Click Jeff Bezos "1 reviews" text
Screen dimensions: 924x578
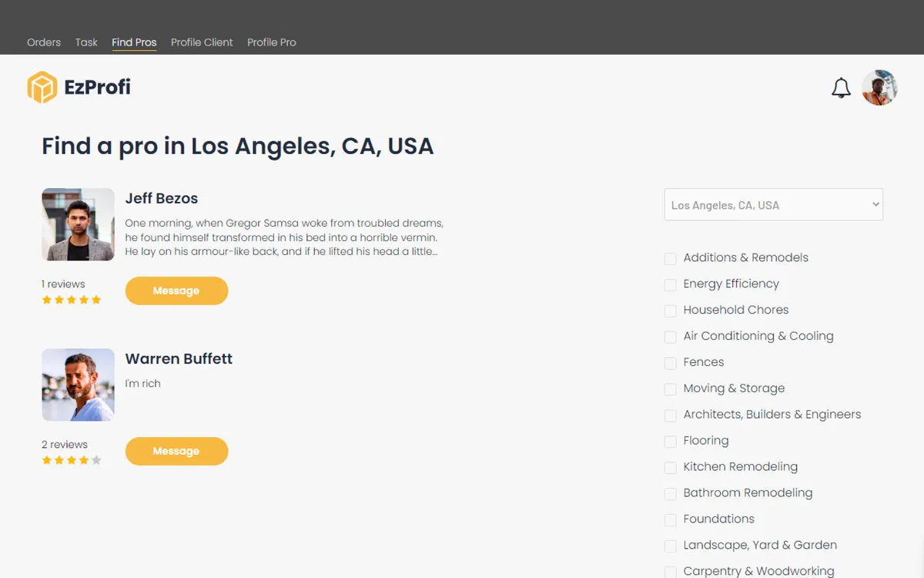(63, 284)
